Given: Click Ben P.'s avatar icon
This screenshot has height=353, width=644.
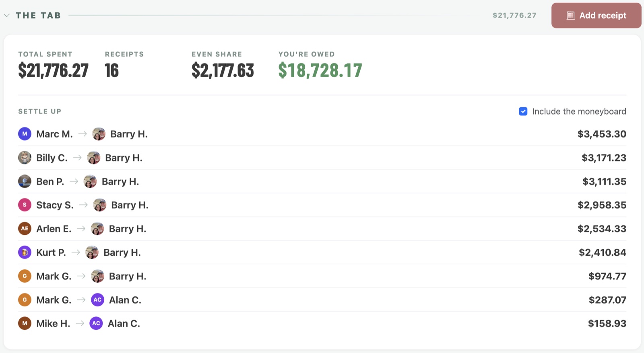Looking at the screenshot, I should tap(25, 181).
